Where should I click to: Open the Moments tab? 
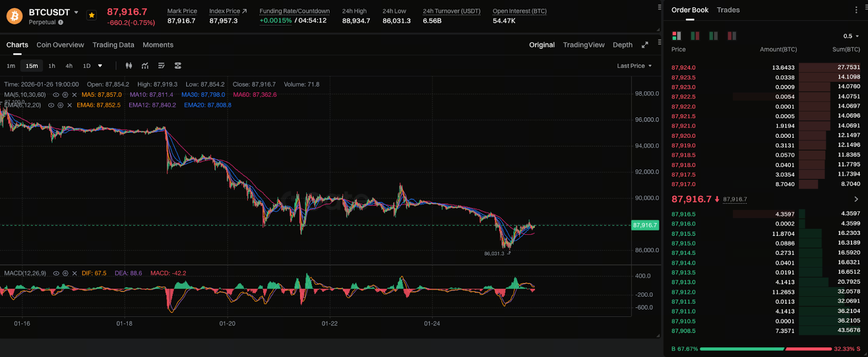pyautogui.click(x=158, y=45)
